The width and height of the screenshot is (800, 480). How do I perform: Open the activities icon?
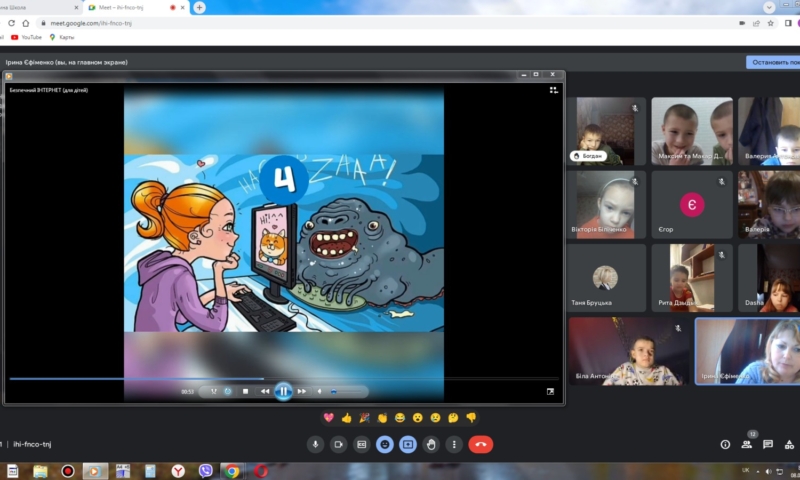tap(789, 445)
